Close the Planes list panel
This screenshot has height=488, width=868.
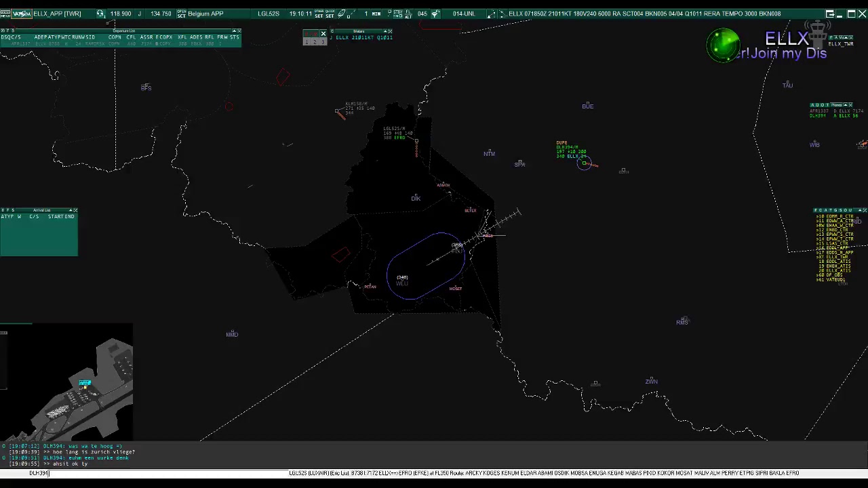pyautogui.click(x=850, y=105)
